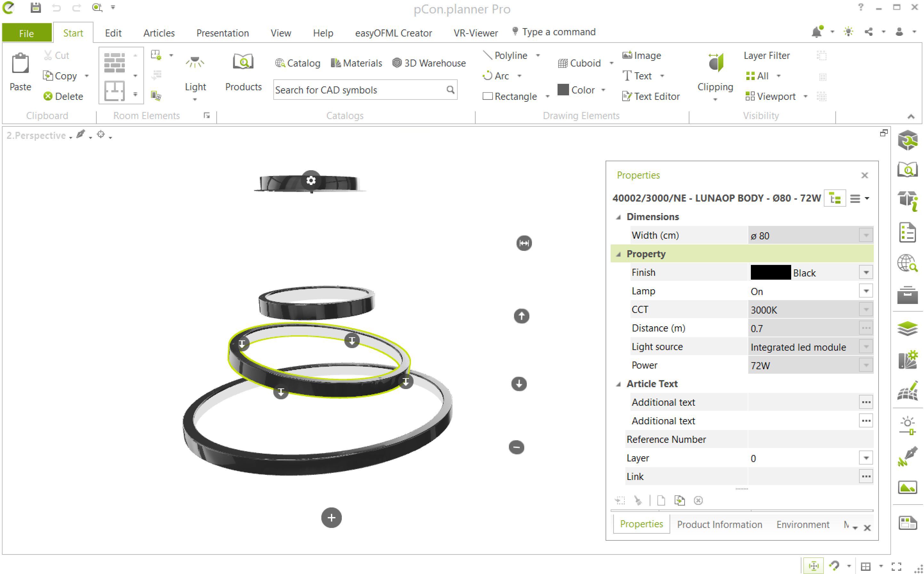Close the Properties panel

point(864,175)
